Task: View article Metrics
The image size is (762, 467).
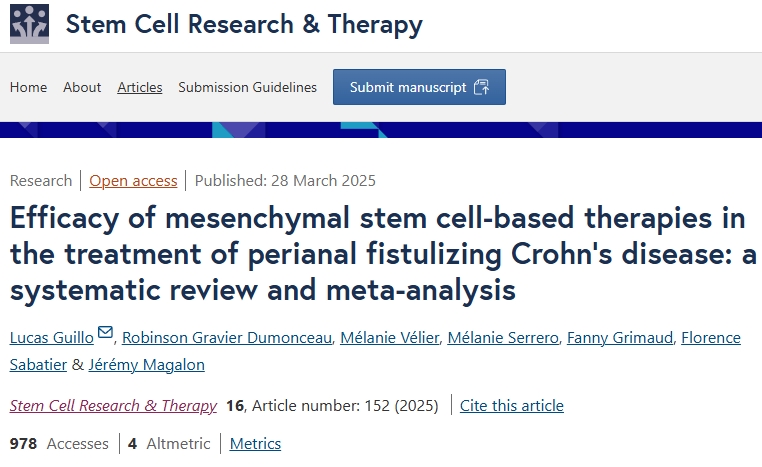Action: 255,443
